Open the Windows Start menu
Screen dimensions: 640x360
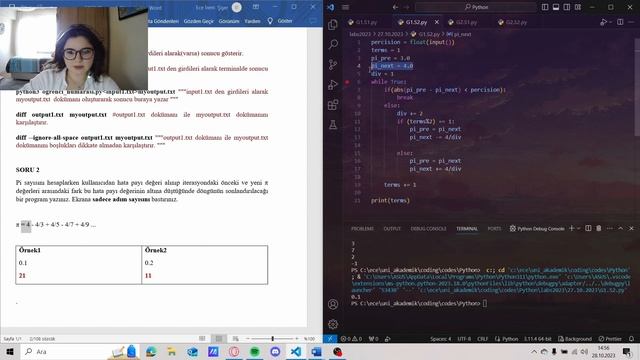coord(10,351)
